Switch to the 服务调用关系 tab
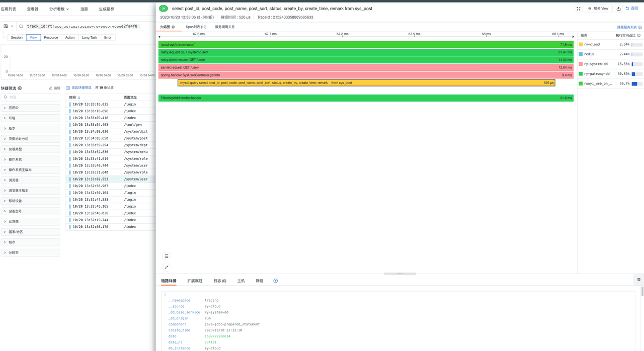 tap(225, 27)
